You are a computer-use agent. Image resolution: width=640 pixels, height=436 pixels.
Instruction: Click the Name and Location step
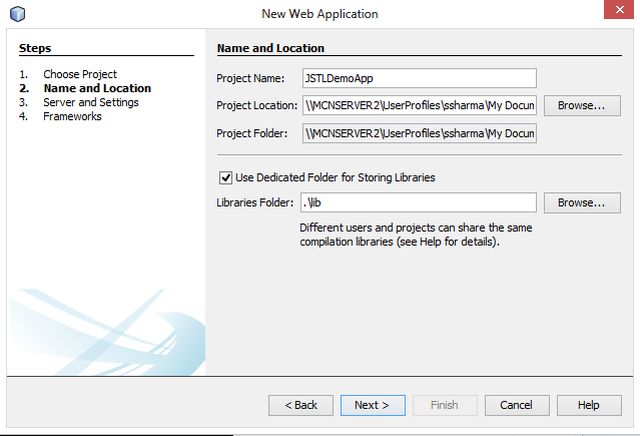97,88
